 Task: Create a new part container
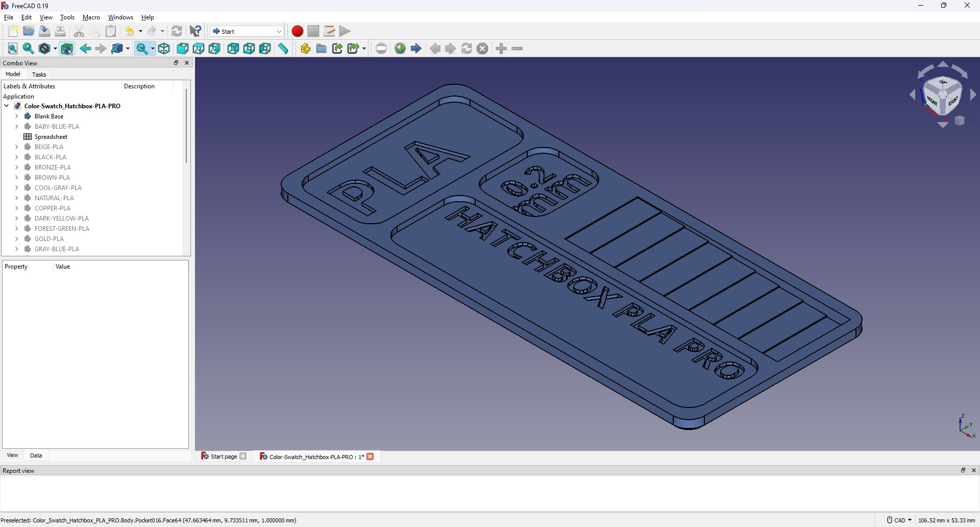tap(305, 49)
